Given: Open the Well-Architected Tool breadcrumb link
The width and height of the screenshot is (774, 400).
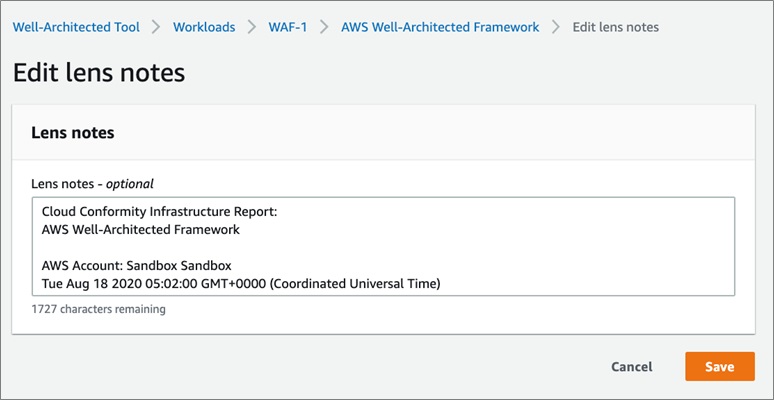Looking at the screenshot, I should click(x=76, y=27).
